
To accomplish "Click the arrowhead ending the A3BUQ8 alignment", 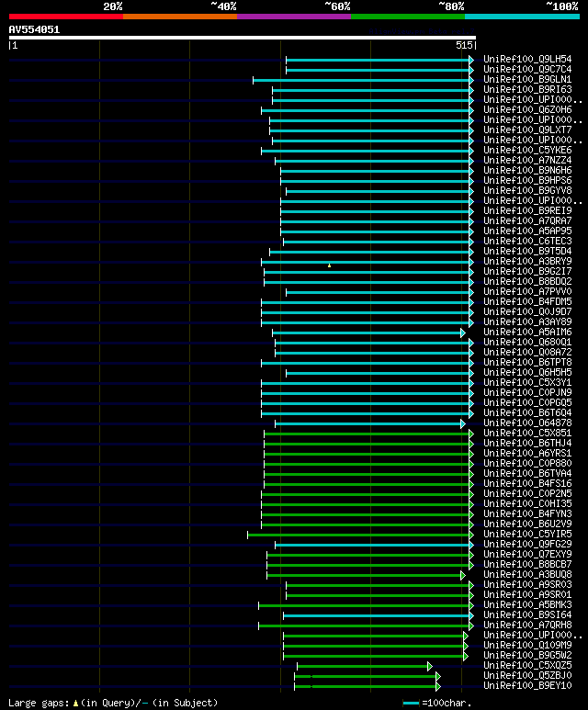I will pos(462,576).
